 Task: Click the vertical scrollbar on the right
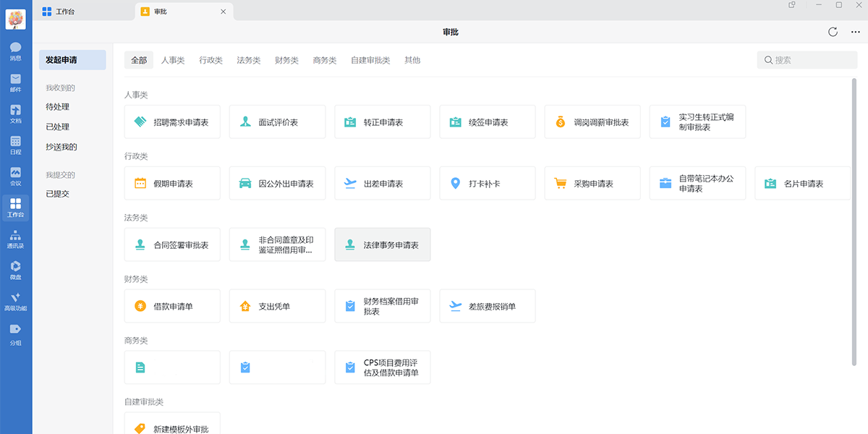click(854, 217)
